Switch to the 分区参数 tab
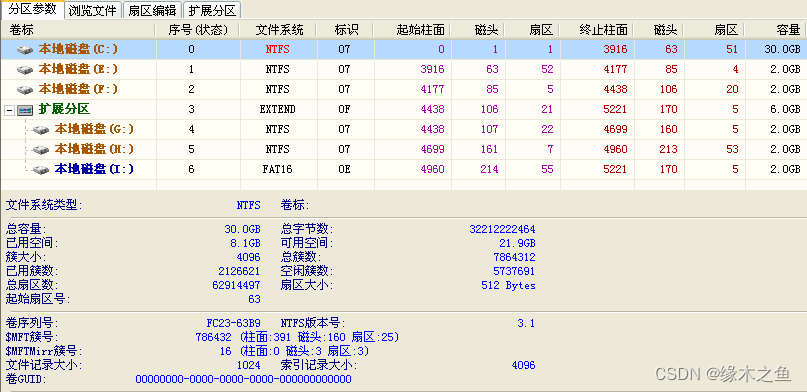 tap(32, 9)
